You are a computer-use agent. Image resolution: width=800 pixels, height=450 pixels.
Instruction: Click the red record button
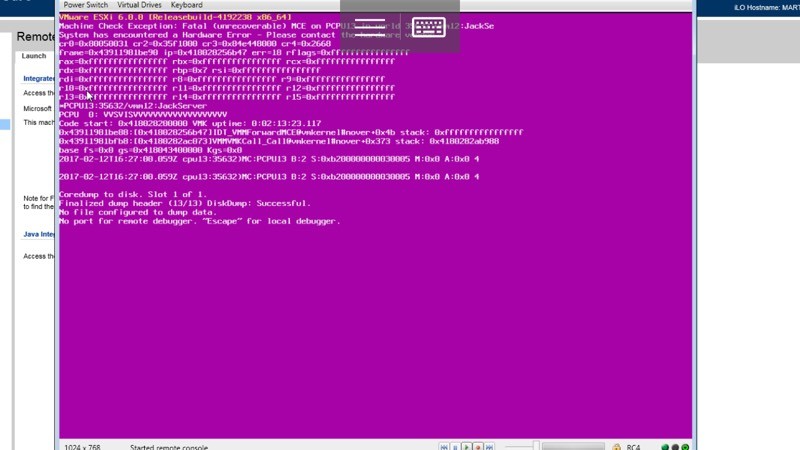(x=478, y=447)
